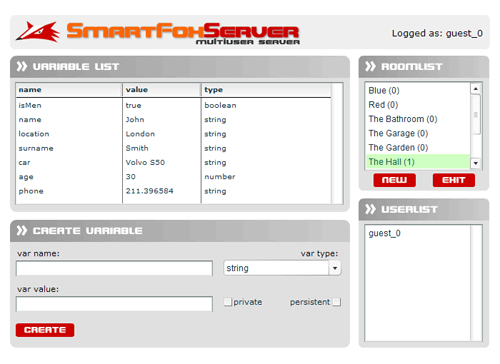The height and width of the screenshot is (364, 500).
Task: Click the SmartFoxServer fox logo
Action: (38, 32)
